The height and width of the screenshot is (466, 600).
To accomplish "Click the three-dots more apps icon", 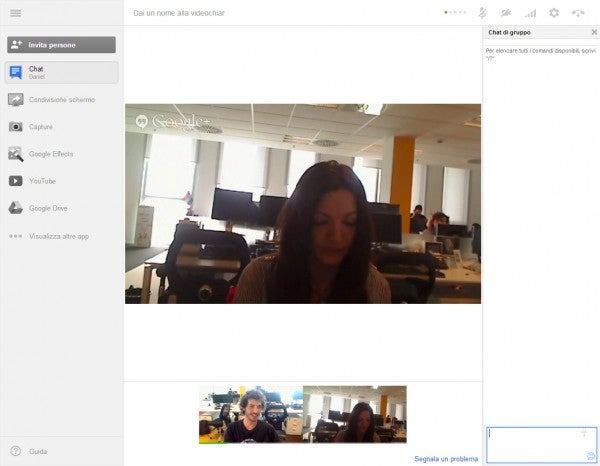I will click(16, 236).
